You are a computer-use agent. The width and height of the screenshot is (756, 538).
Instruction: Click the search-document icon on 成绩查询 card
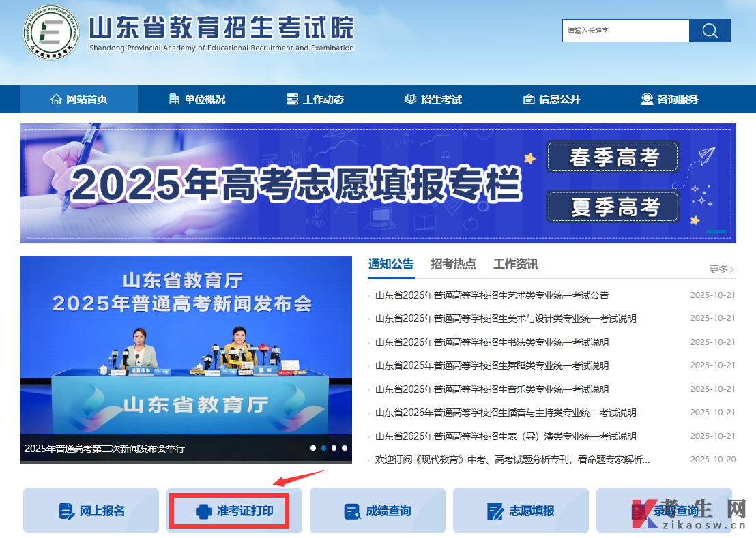point(353,511)
